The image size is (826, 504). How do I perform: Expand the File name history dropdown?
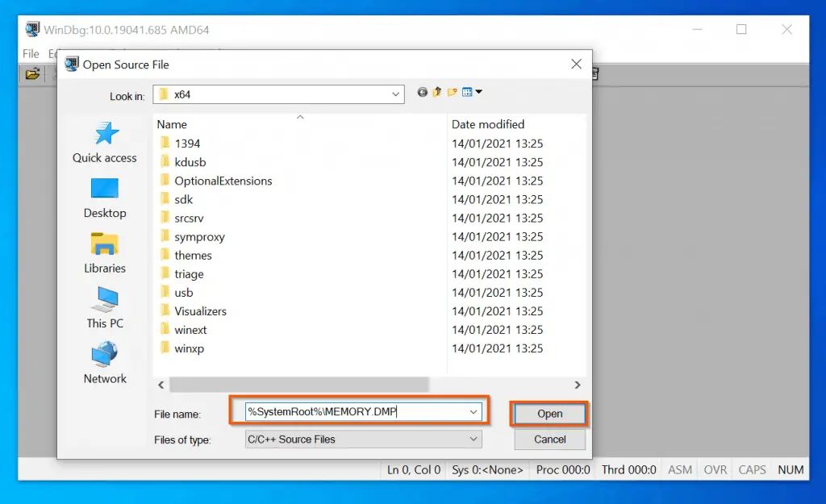click(473, 412)
